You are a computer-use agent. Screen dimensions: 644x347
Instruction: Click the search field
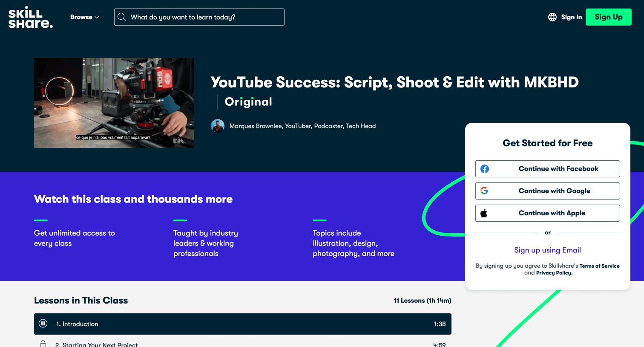tap(199, 17)
